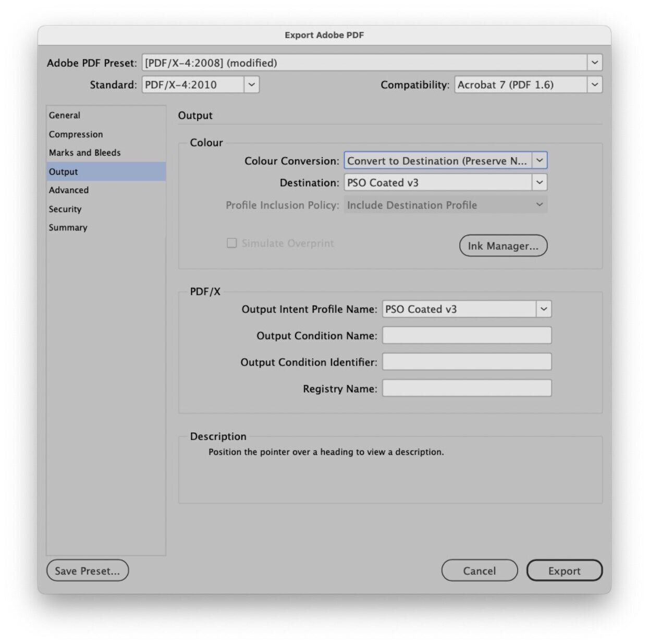
Task: Toggle the Simulate Overprint checkbox
Action: pyautogui.click(x=232, y=243)
